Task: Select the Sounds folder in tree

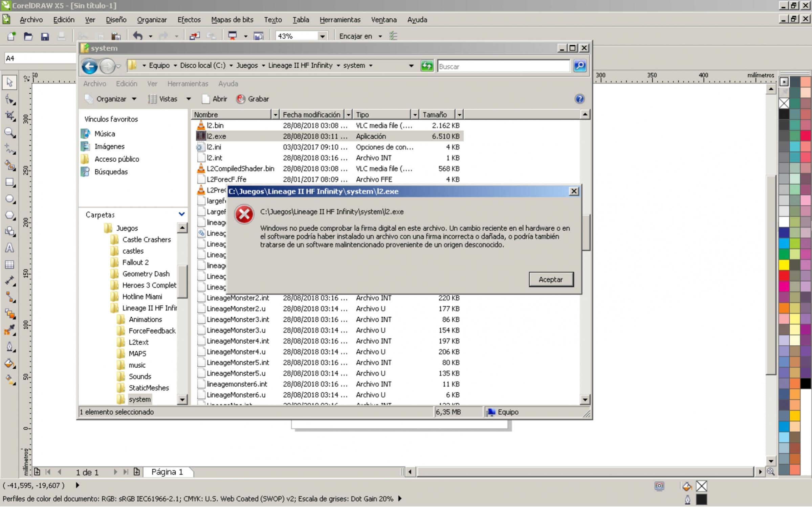Action: click(x=140, y=376)
